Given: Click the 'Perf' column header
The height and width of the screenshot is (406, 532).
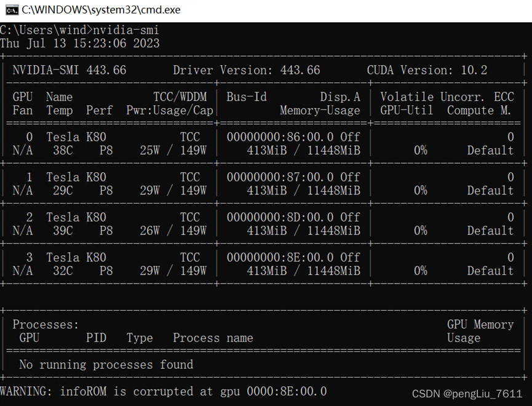Looking at the screenshot, I should pos(99,110).
